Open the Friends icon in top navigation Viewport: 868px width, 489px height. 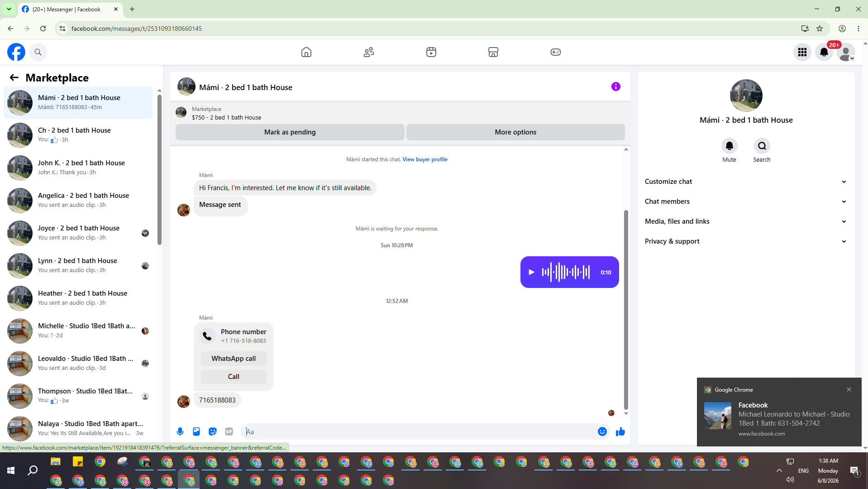pos(369,52)
